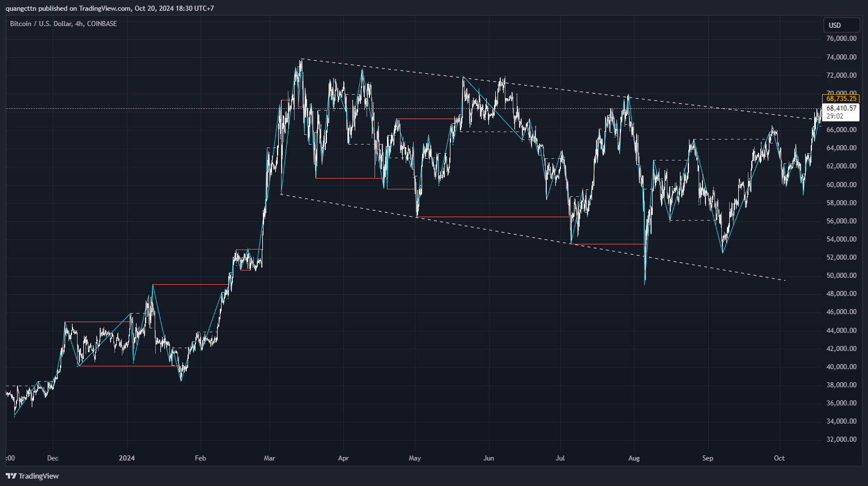This screenshot has height=486, width=868.
Task: Click the Feb label on time axis
Action: tap(201, 458)
